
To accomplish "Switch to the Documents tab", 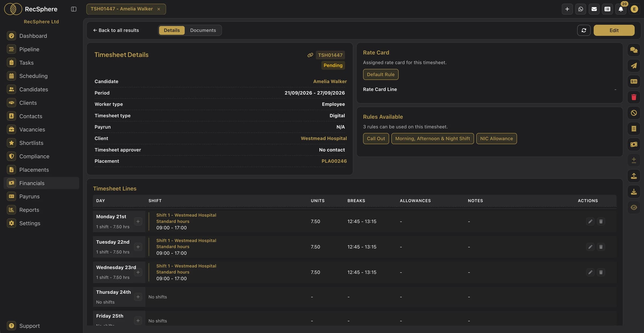I will tap(203, 30).
